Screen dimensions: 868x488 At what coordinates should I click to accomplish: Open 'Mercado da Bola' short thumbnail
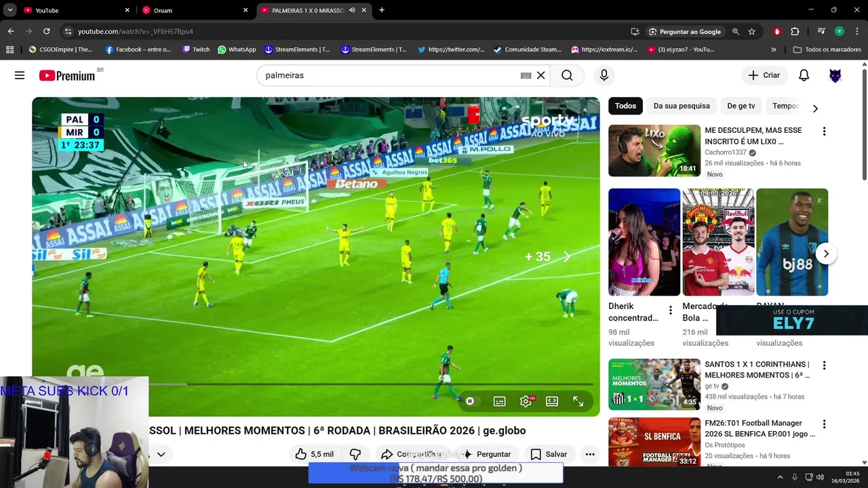718,242
